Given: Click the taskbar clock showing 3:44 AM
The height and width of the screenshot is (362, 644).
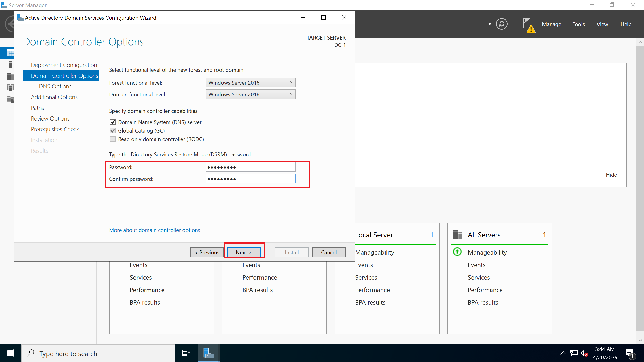Looking at the screenshot, I should pos(605,353).
